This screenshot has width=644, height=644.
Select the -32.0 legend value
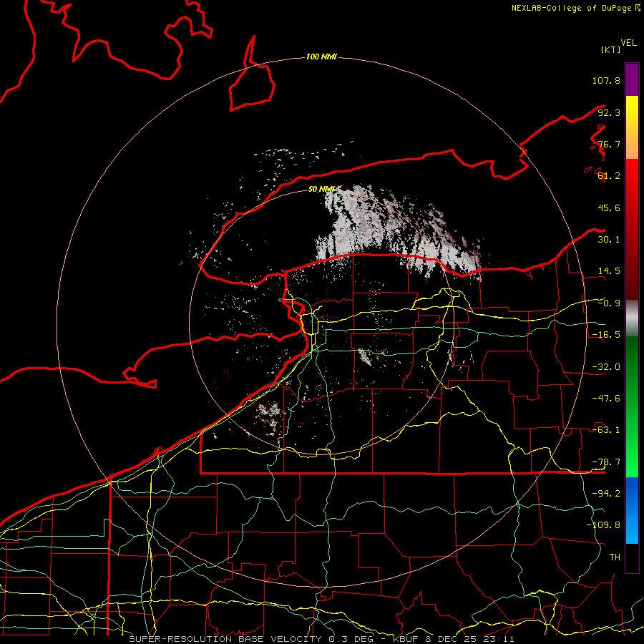tap(606, 367)
